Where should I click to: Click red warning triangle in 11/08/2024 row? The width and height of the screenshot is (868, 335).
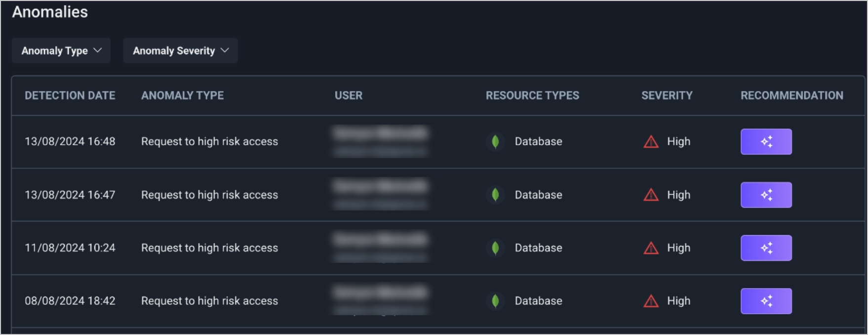[x=651, y=248]
